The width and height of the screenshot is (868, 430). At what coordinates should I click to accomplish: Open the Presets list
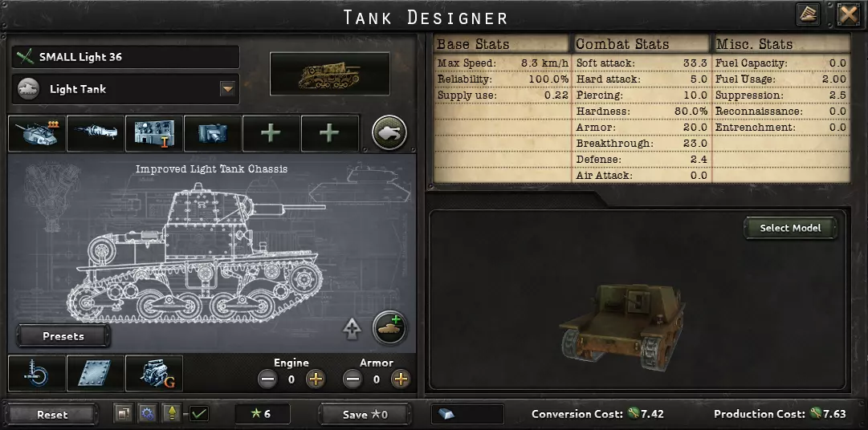tap(63, 336)
